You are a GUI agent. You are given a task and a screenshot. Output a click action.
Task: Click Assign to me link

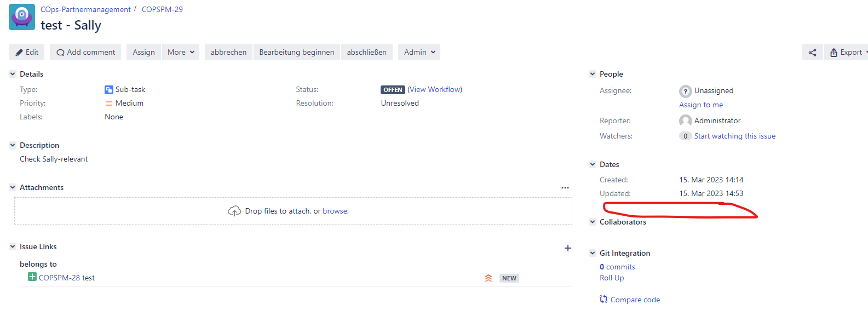click(x=701, y=105)
